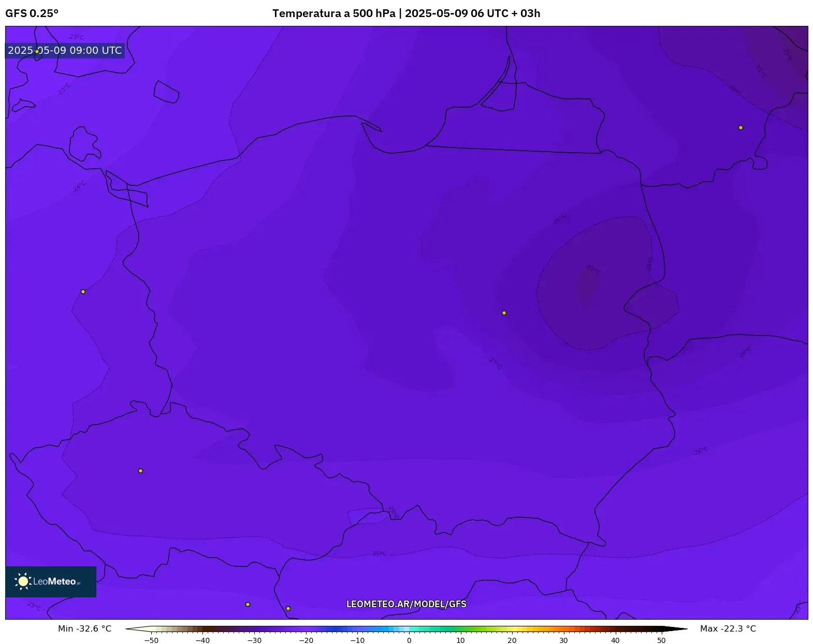Click the '0' tick label on the color bar

point(409,640)
